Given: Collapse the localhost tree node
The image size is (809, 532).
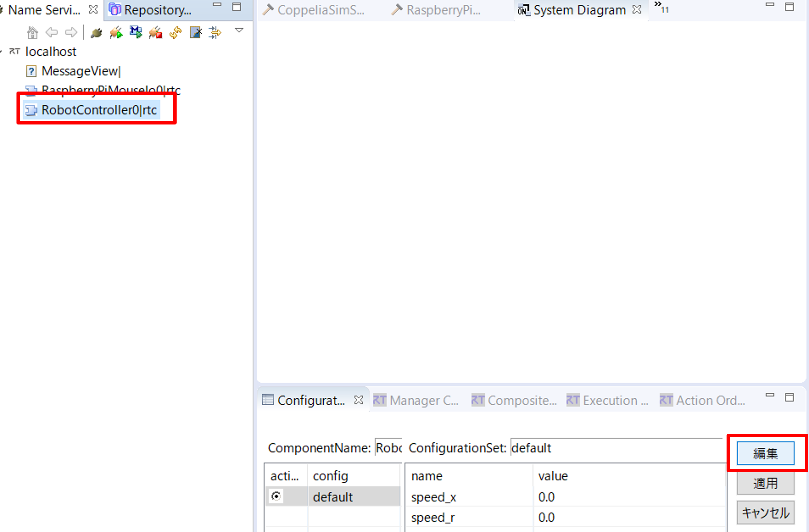Looking at the screenshot, I should tap(2, 52).
